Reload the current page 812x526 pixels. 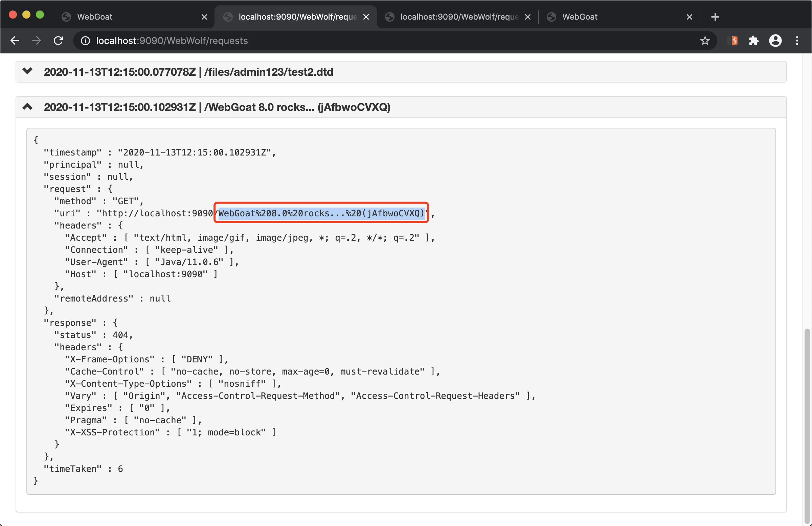point(58,41)
